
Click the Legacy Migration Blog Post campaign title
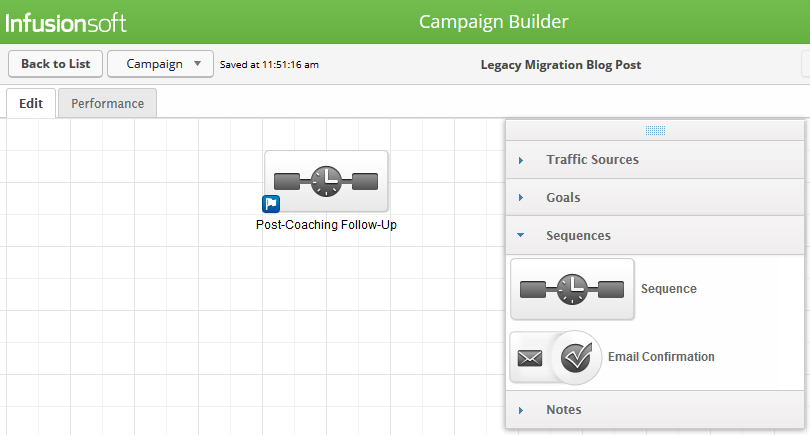560,65
